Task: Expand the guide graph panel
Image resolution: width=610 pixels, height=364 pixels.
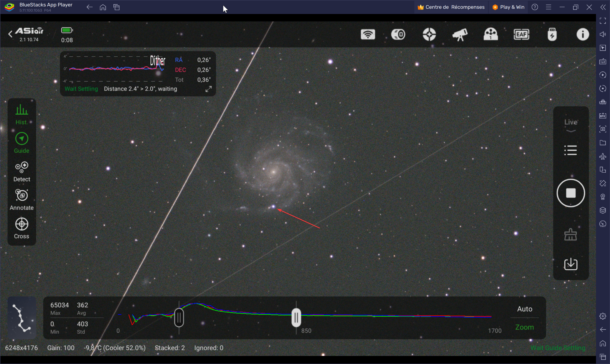Action: click(208, 89)
